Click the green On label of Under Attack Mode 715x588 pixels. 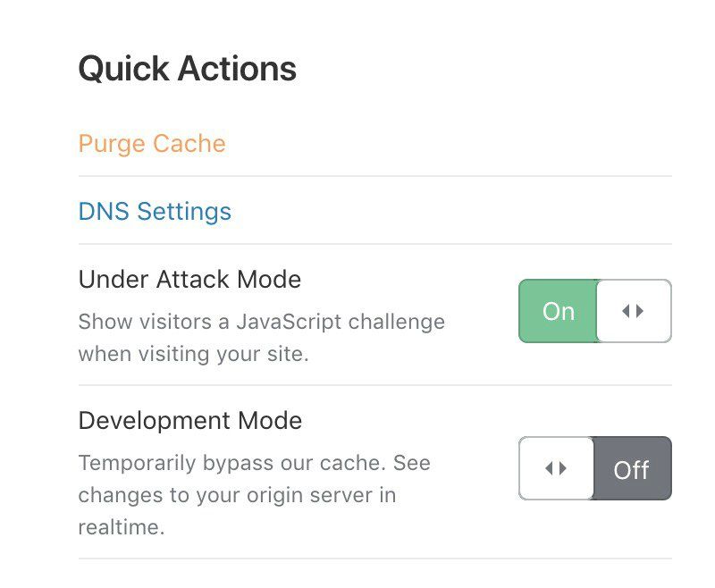coord(558,311)
